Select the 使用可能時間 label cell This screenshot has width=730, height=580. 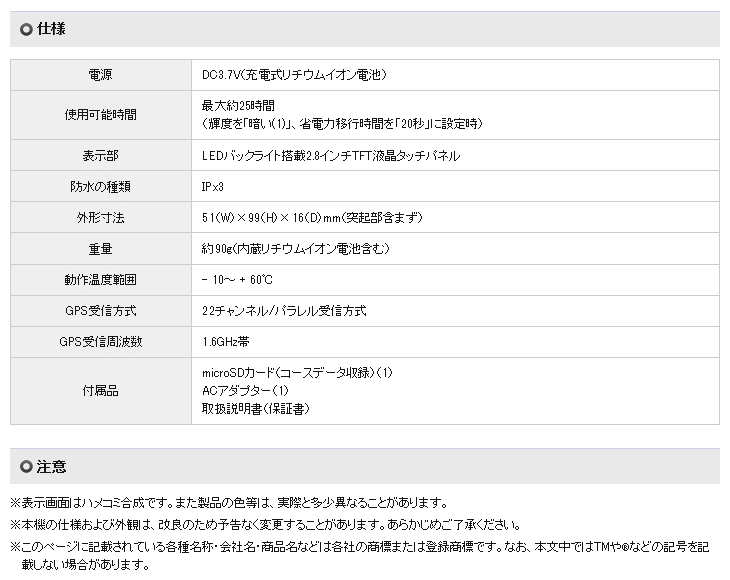(100, 114)
